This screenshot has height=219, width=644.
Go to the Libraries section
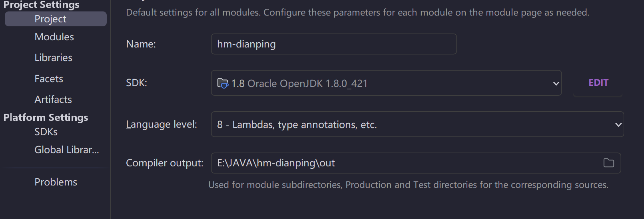click(53, 57)
